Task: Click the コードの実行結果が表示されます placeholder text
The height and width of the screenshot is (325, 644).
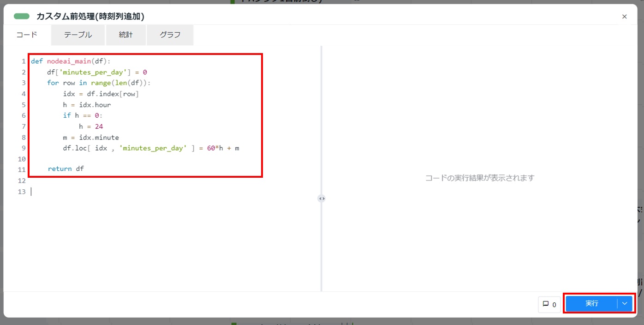Action: click(x=480, y=178)
